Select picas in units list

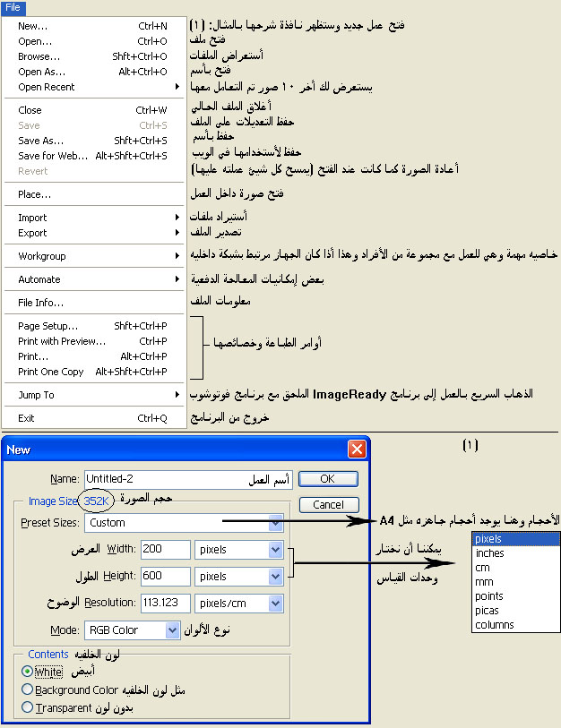(516, 611)
